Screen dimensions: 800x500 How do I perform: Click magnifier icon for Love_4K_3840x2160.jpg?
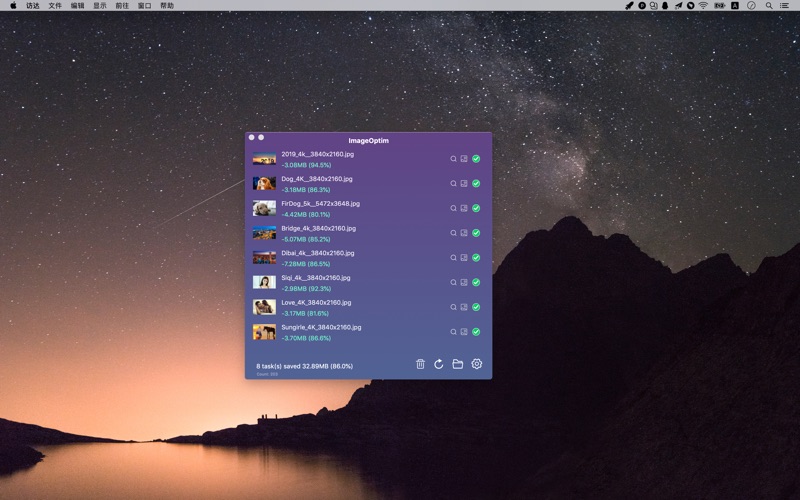pos(453,307)
